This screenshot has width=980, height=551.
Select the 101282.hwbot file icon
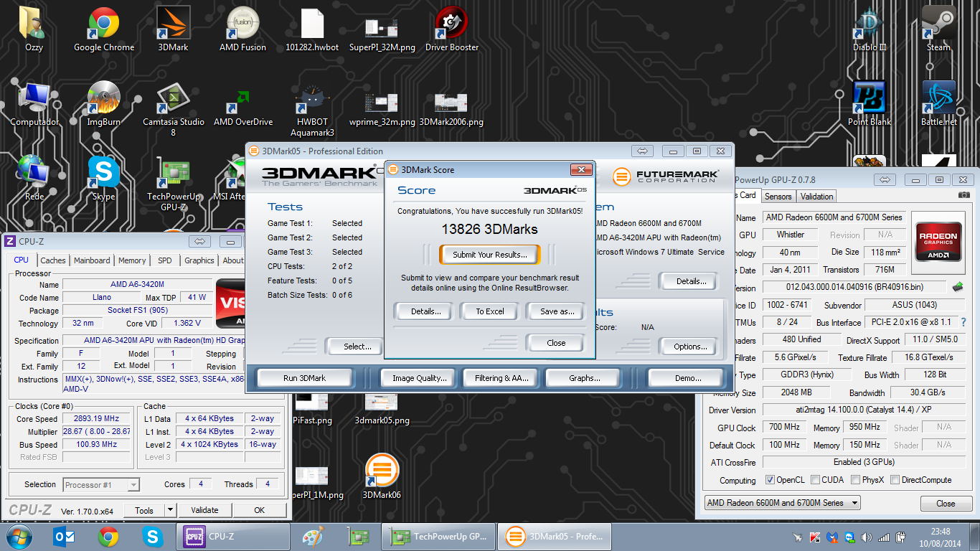(312, 29)
